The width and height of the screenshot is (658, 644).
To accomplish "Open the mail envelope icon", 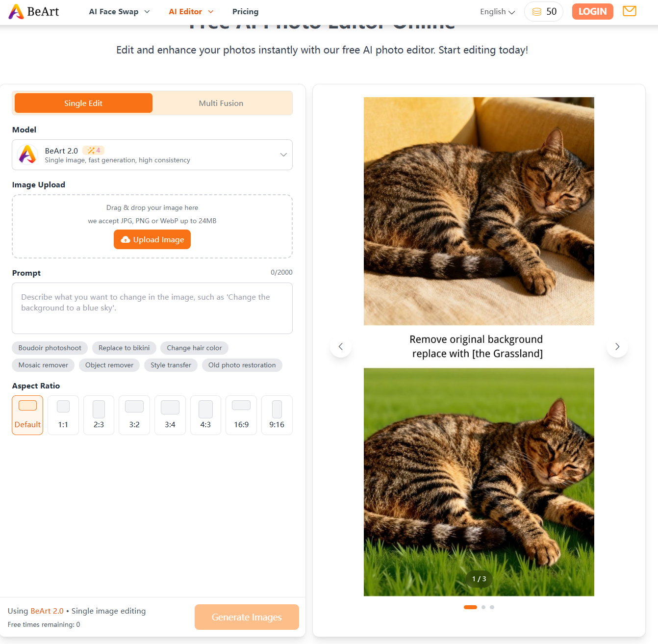I will point(630,11).
